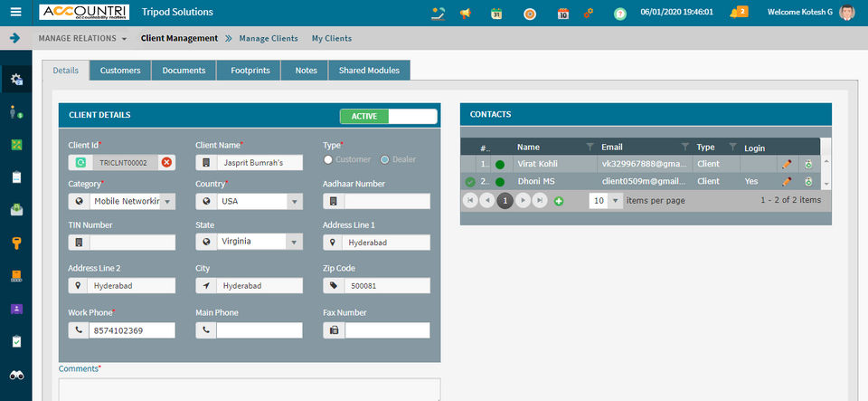
Task: Select the green money envelope sidebar icon
Action: (16, 210)
